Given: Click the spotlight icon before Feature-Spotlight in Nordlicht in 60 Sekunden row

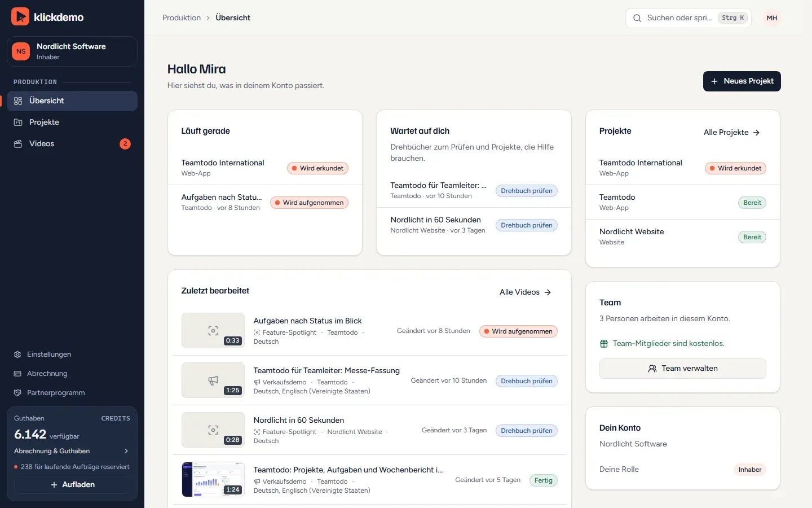Looking at the screenshot, I should [x=257, y=432].
